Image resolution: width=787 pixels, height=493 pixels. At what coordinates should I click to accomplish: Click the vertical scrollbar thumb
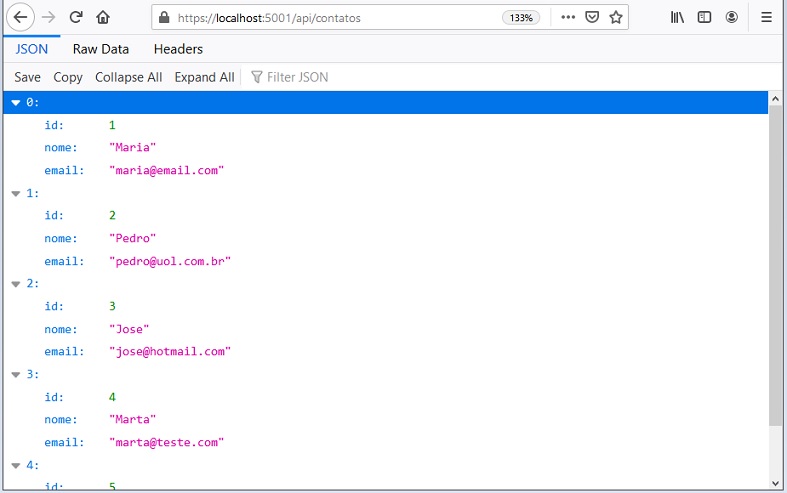(x=775, y=266)
